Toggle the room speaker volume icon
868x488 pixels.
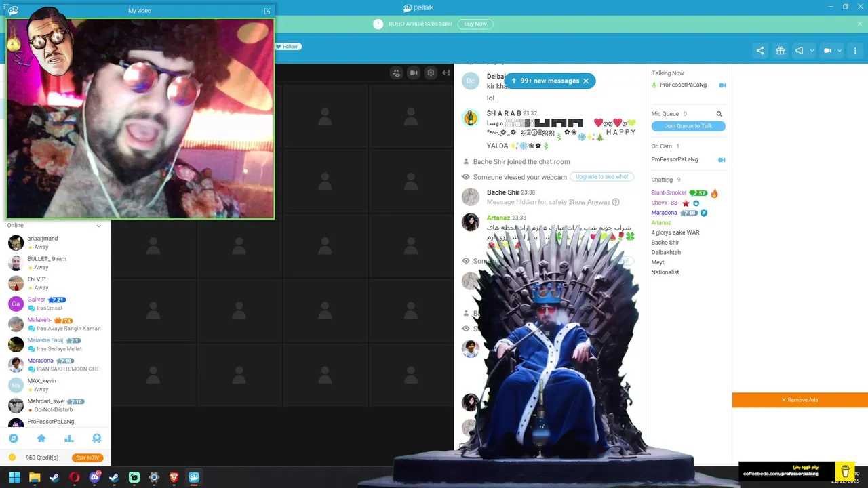point(800,51)
